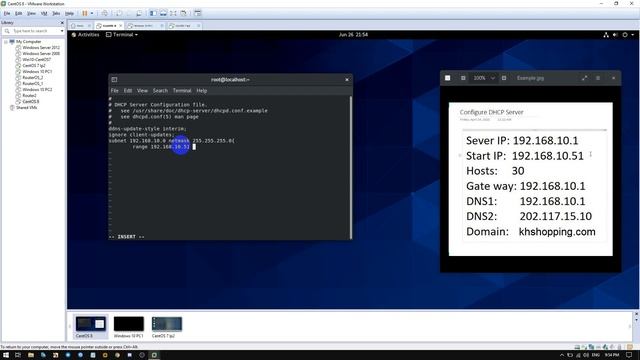
Task: Open the terminal File menu
Action: pos(115,91)
